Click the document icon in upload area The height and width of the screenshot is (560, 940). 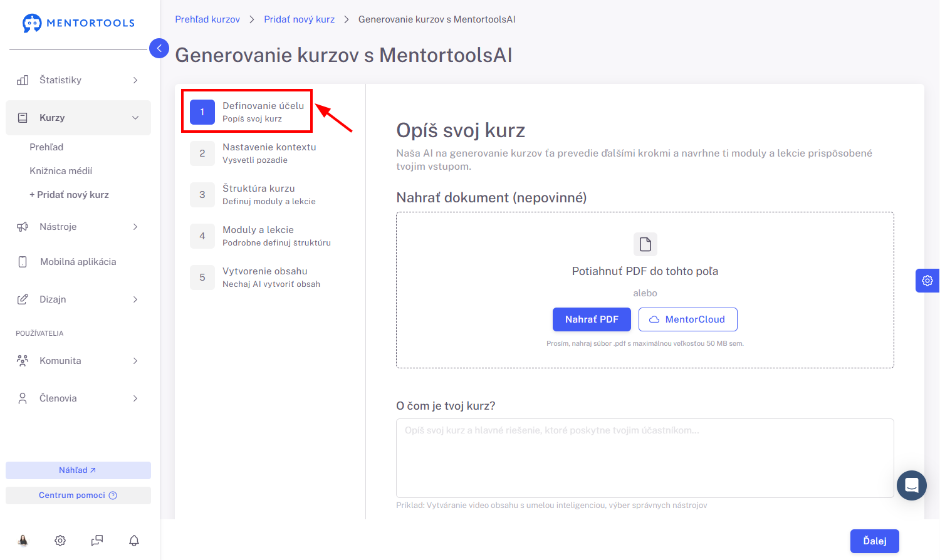(x=645, y=244)
